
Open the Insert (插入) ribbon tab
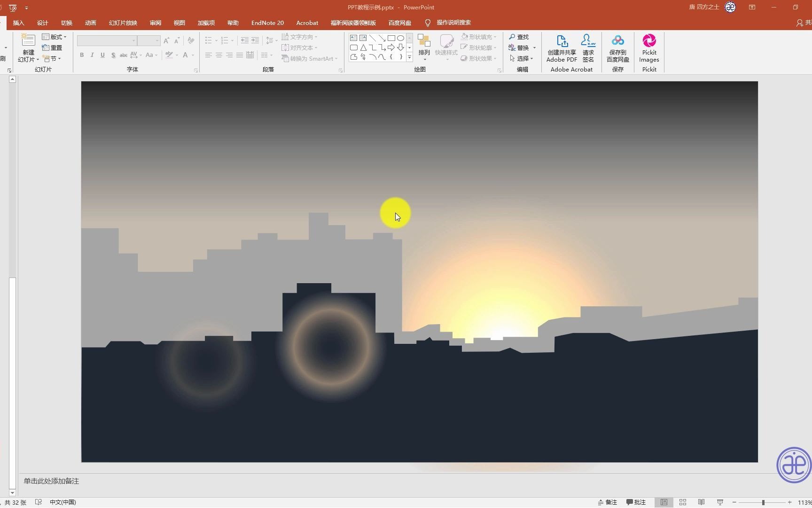(x=18, y=23)
